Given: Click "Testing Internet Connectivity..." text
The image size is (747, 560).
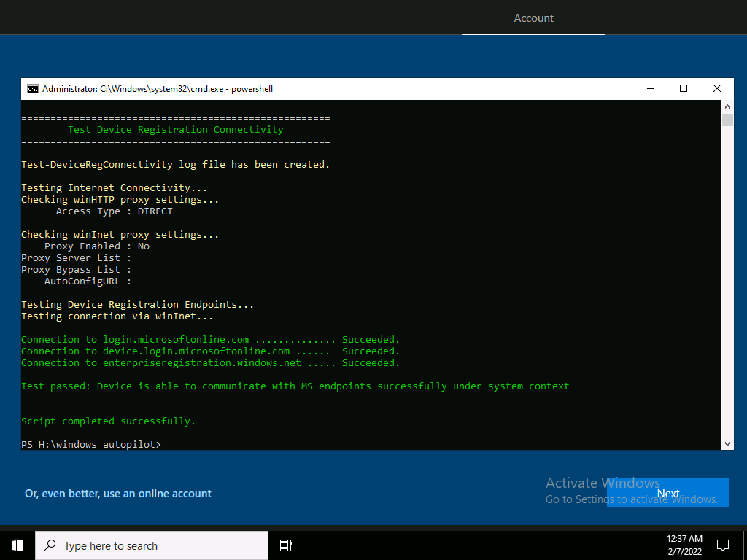Looking at the screenshot, I should point(115,187).
